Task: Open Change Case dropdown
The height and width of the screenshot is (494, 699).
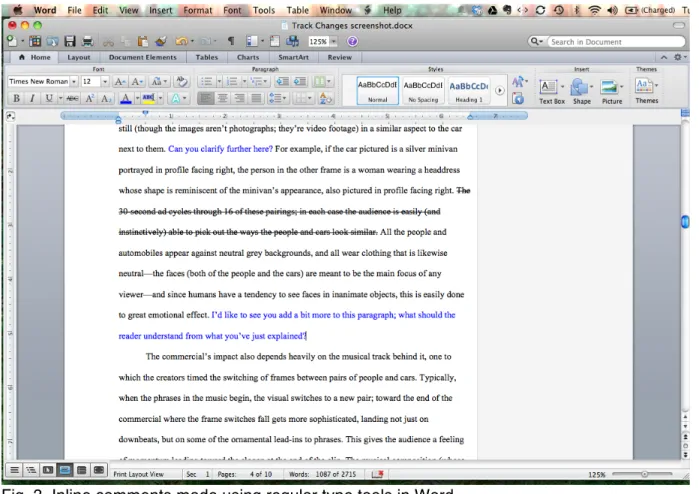Action: [x=159, y=82]
